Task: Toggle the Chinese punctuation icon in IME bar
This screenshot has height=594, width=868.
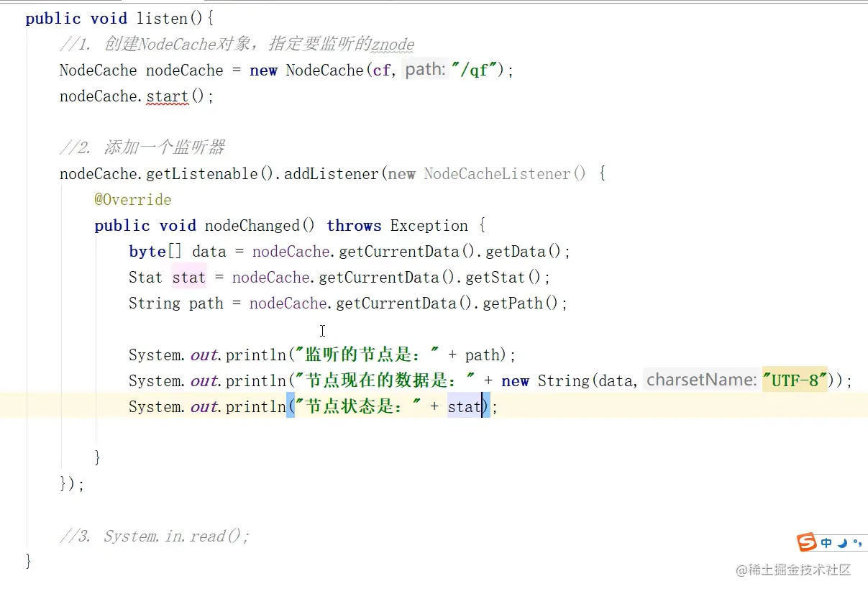Action: click(857, 543)
